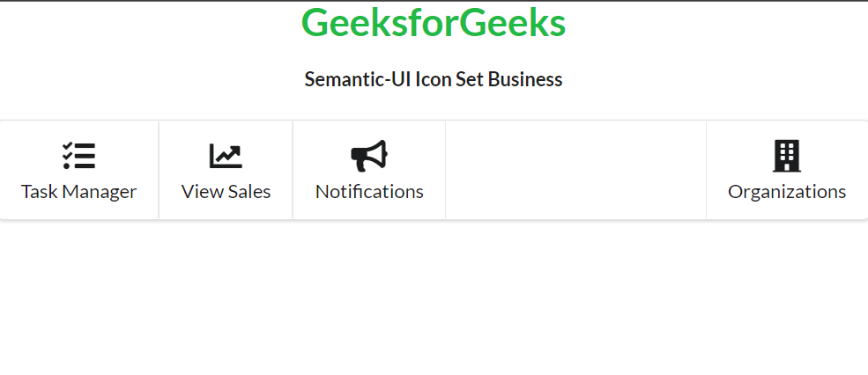868x375 pixels.
Task: Open the Task Manager menu label
Action: (78, 192)
